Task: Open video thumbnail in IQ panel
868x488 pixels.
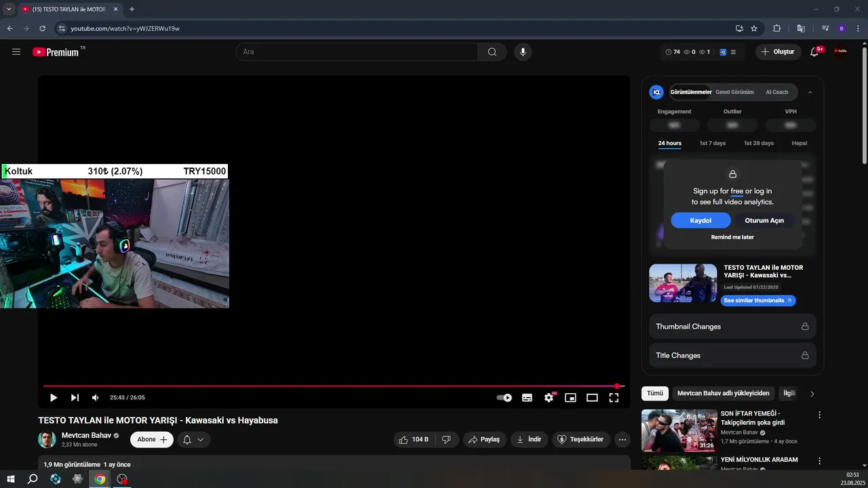Action: [683, 283]
